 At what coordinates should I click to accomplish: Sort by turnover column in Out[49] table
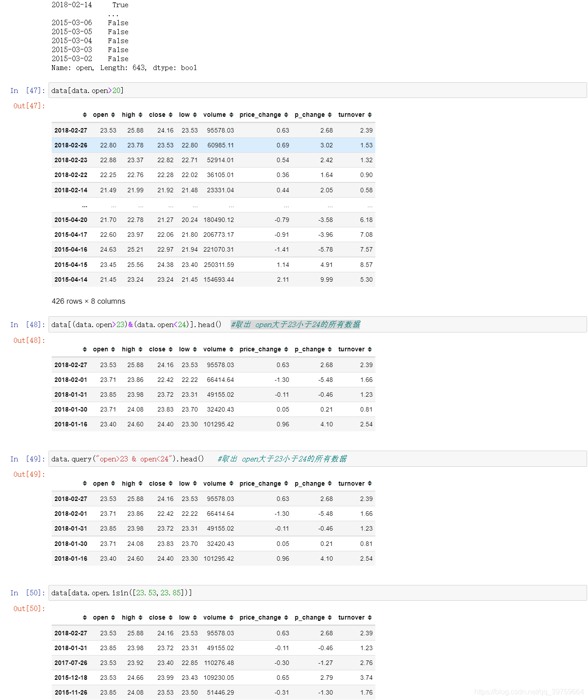370,484
